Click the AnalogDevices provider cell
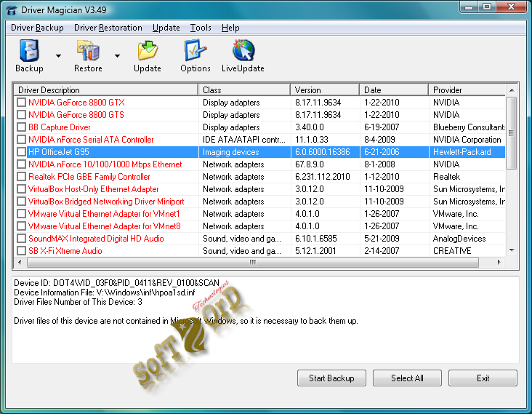This screenshot has width=532, height=414. pos(459,239)
